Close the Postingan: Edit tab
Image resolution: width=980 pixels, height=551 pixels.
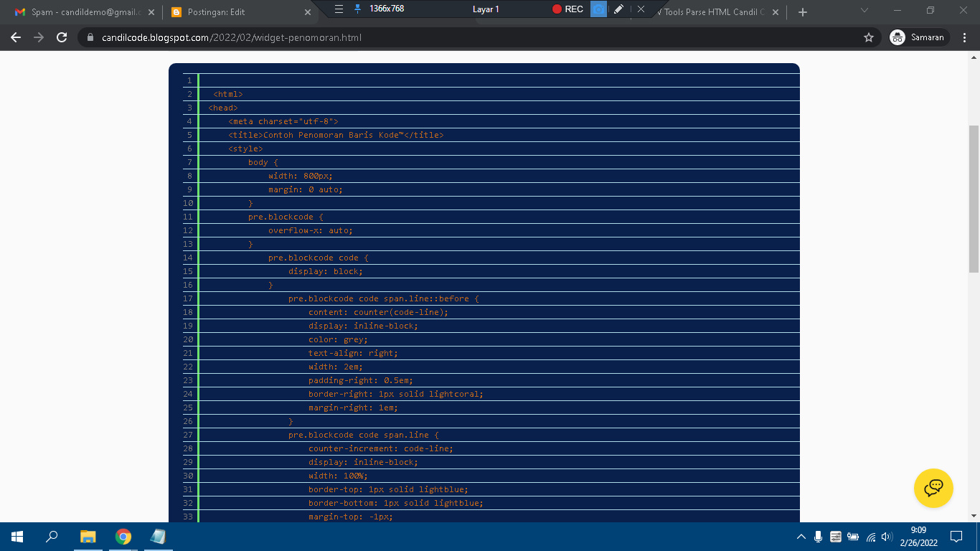[308, 12]
